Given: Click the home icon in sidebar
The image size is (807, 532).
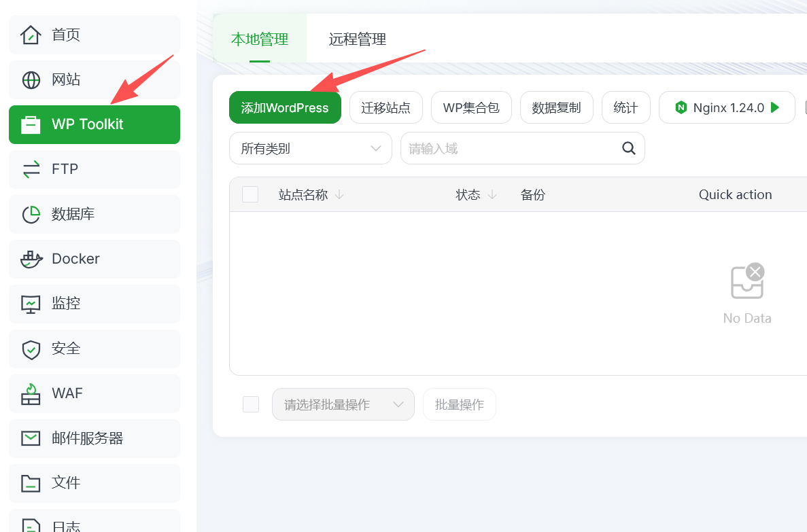Looking at the screenshot, I should [31, 35].
